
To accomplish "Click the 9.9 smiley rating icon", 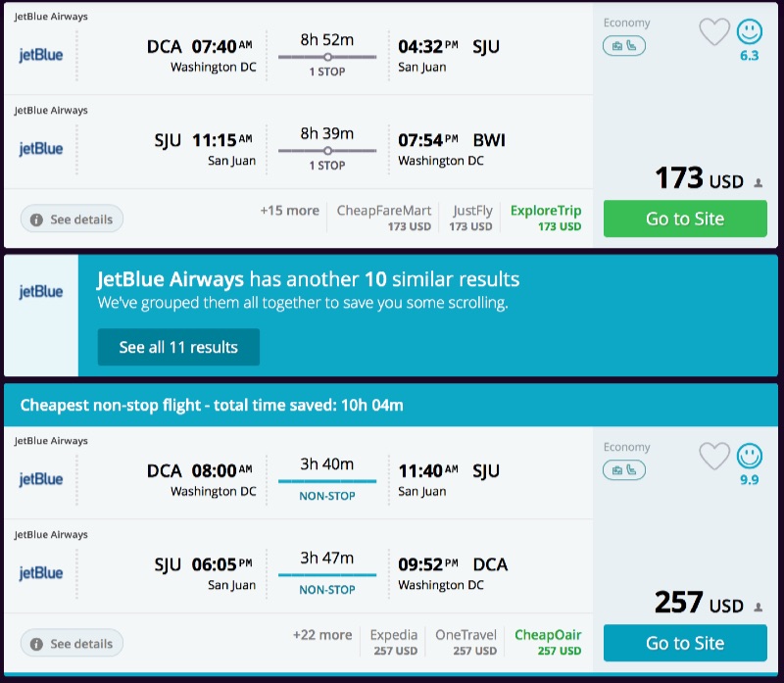I will [750, 456].
